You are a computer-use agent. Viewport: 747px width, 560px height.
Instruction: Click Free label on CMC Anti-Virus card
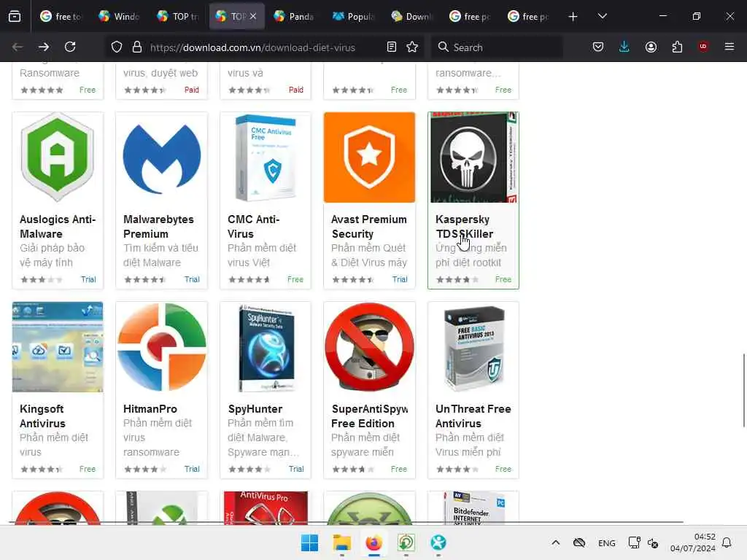click(295, 279)
